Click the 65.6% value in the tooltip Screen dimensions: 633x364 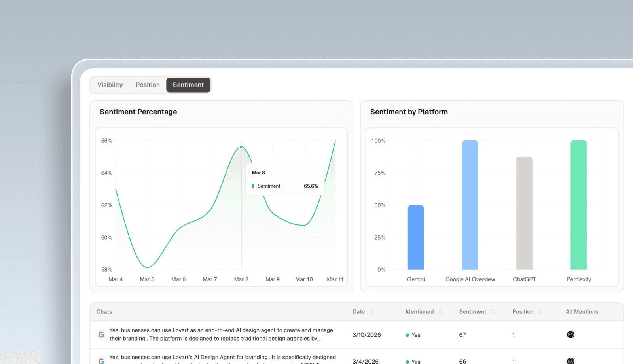[x=311, y=186]
